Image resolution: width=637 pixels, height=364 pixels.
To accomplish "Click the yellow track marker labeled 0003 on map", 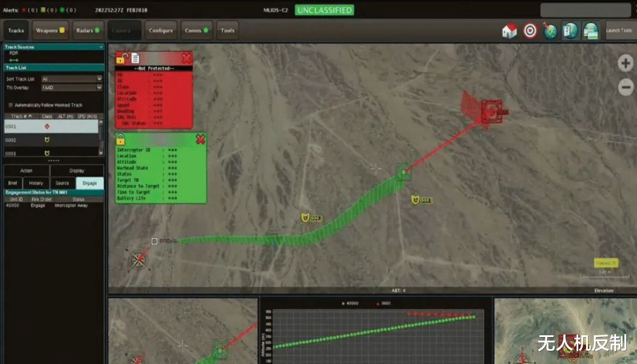I will point(415,200).
